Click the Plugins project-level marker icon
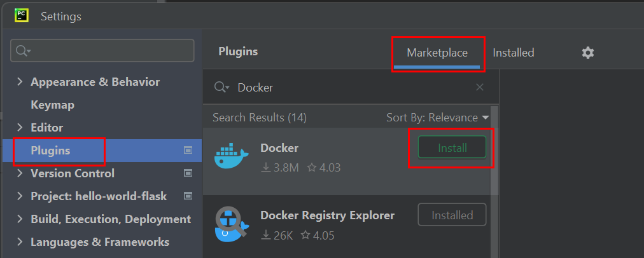 pos(188,151)
